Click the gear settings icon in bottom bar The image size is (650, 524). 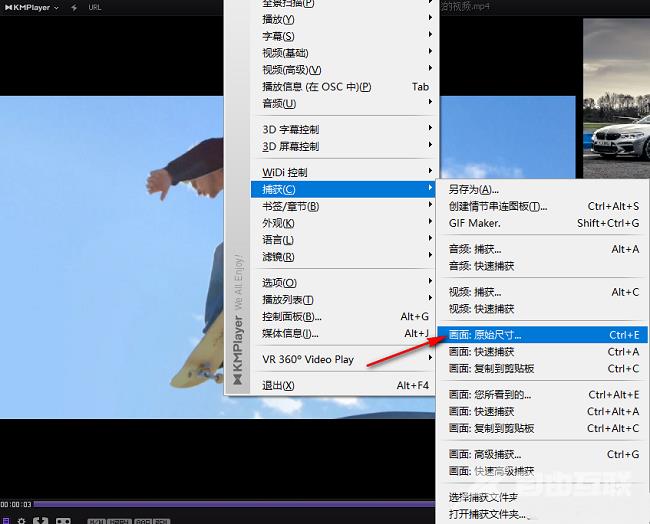click(19, 520)
